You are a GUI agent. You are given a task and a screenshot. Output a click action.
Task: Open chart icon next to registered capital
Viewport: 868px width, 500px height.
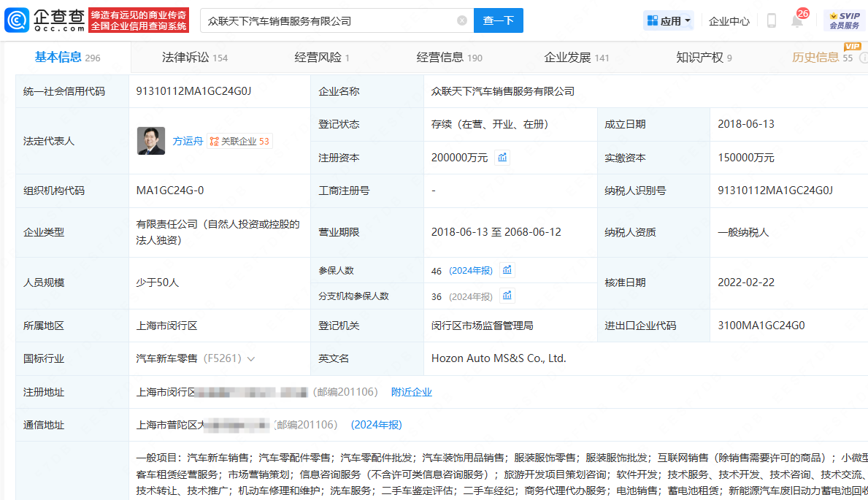pos(502,157)
